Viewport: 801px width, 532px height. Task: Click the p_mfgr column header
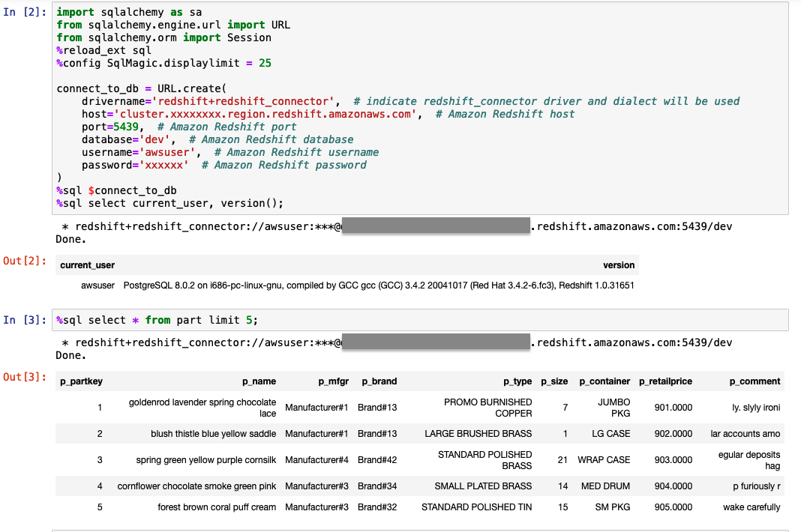(x=333, y=381)
